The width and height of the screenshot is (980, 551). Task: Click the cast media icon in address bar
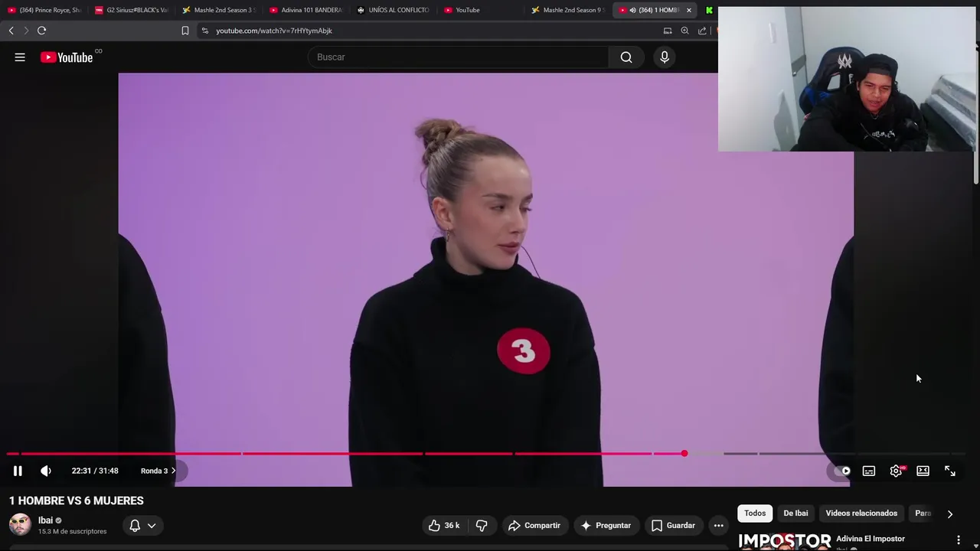tap(668, 31)
